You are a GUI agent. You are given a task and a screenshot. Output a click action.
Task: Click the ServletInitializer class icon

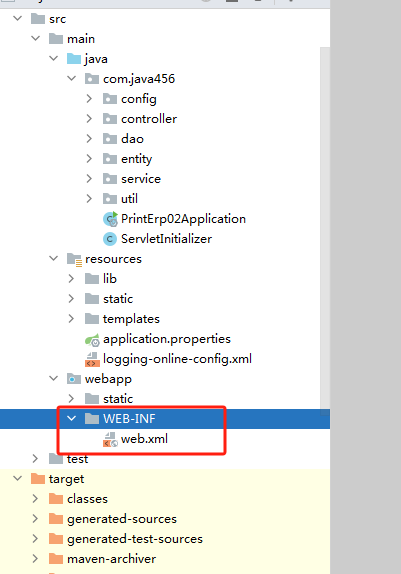110,239
